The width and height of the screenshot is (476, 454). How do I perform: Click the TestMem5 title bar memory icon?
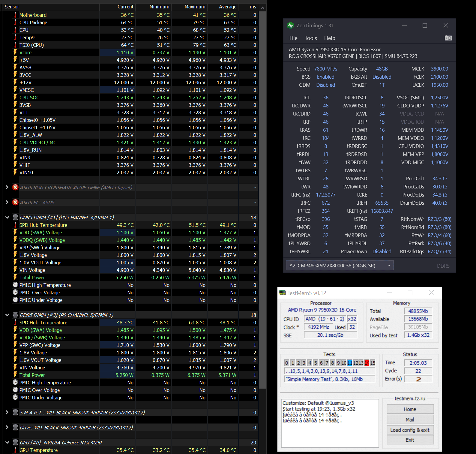283,293
